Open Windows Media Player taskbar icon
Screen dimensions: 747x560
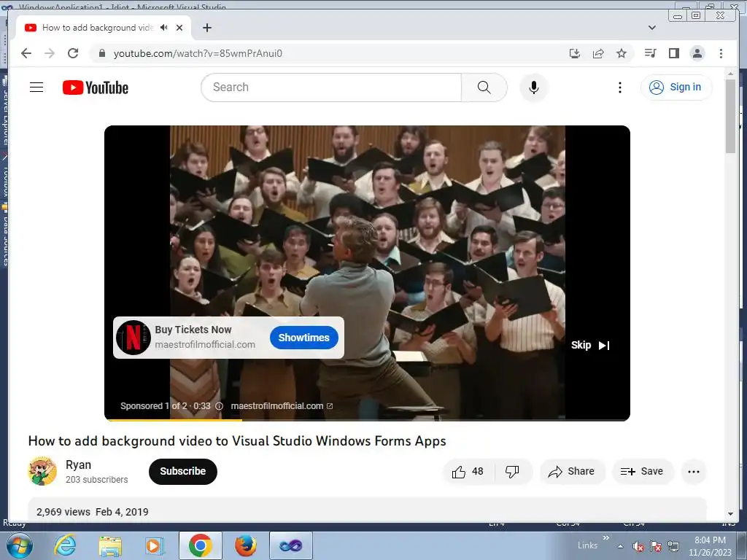[154, 545]
